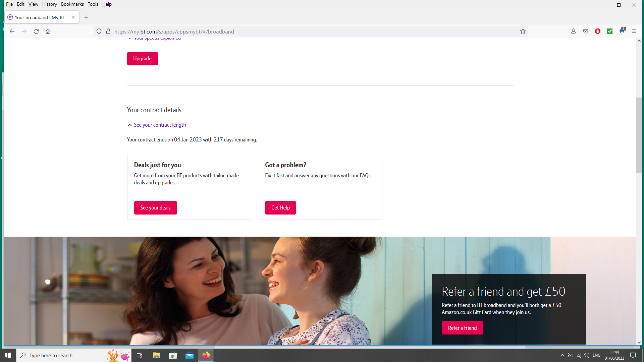The width and height of the screenshot is (644, 362).
Task: Open the Help menu
Action: (107, 4)
